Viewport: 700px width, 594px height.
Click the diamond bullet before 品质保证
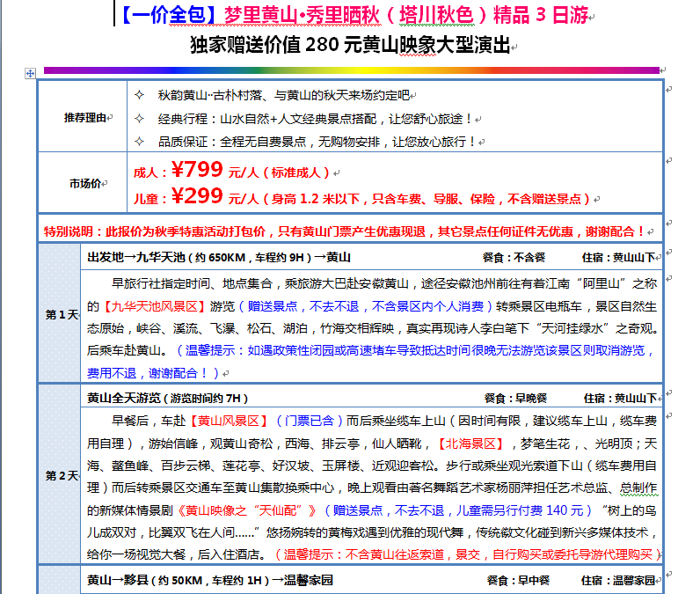138,141
